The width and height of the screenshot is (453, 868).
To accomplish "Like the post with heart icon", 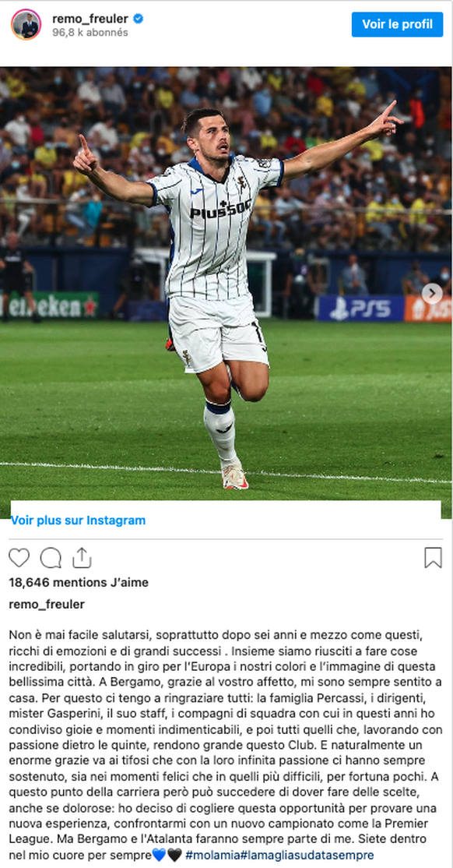I will (x=19, y=557).
